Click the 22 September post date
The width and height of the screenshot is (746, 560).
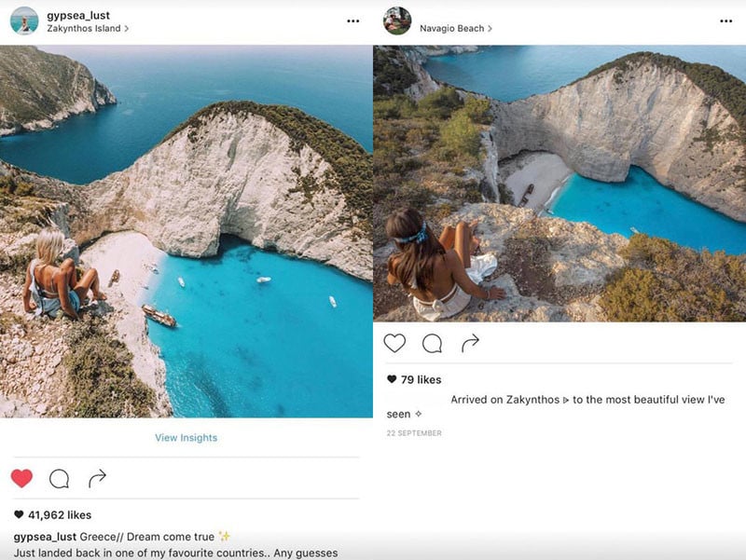[414, 433]
